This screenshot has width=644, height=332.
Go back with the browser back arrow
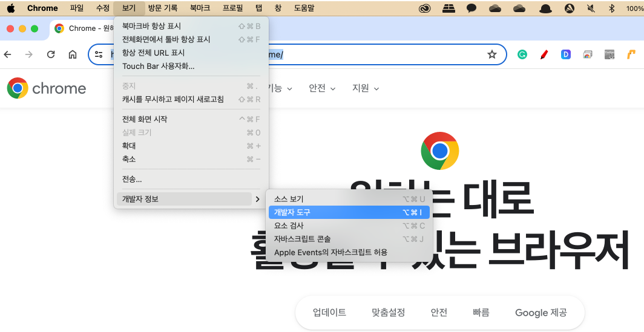(x=7, y=54)
